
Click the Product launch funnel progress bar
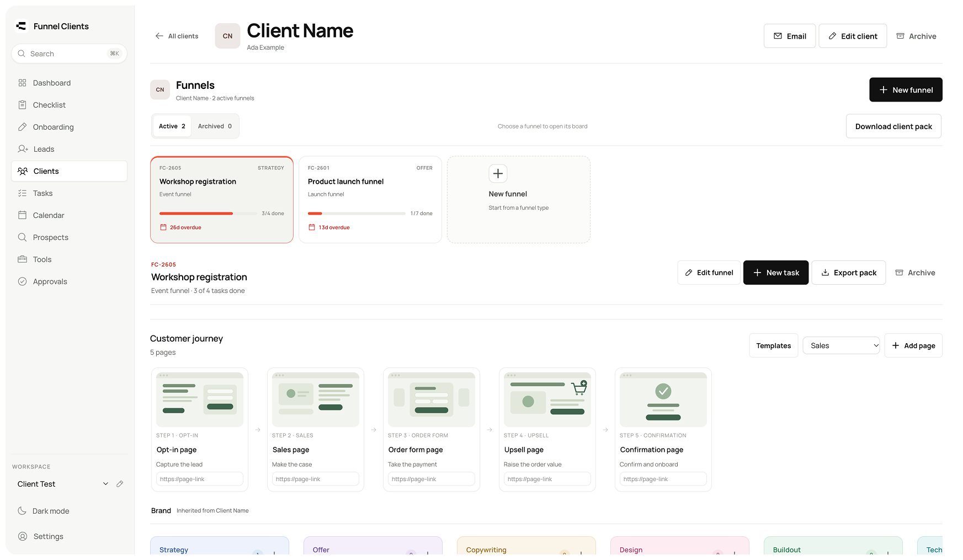pyautogui.click(x=357, y=214)
